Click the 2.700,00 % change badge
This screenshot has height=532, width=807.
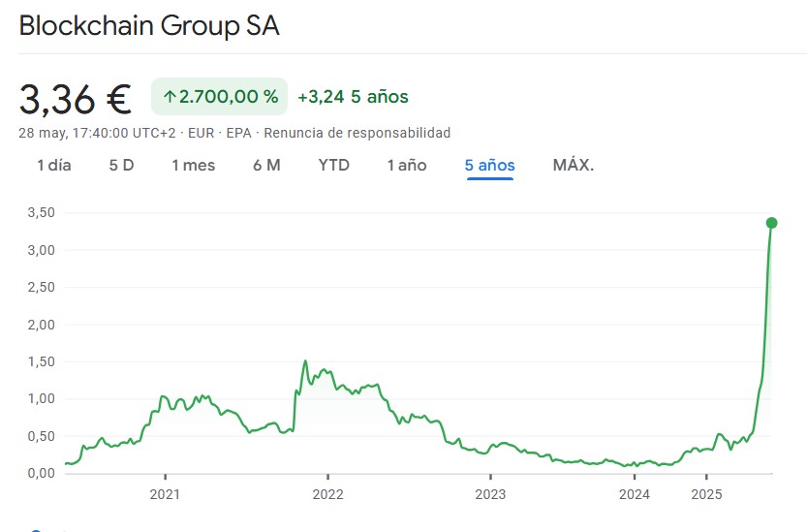point(219,97)
